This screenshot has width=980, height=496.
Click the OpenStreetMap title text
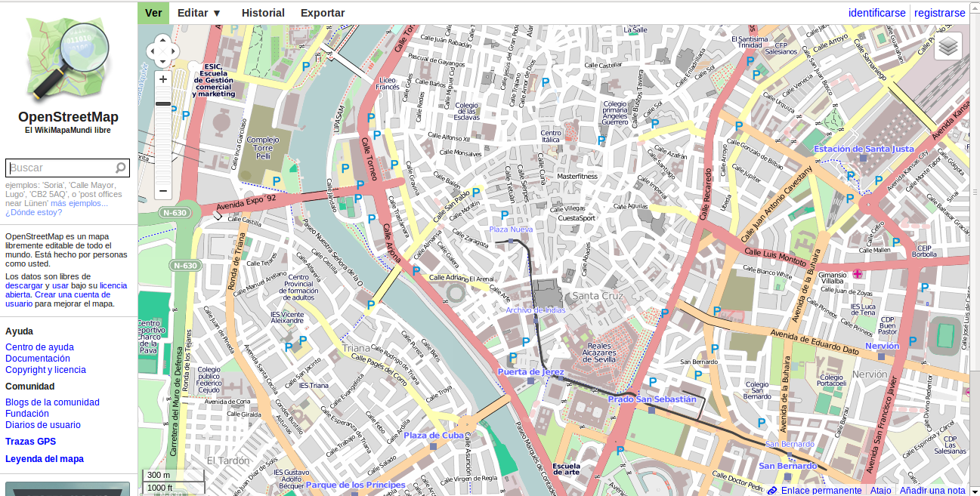[x=68, y=117]
